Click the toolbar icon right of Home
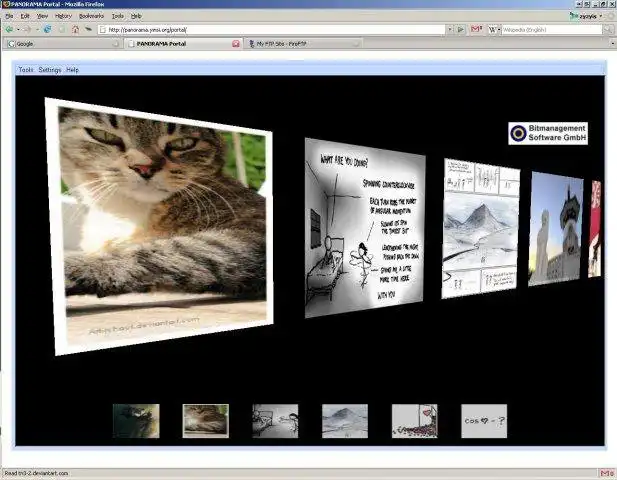This screenshot has width=617, height=480. tap(89, 30)
